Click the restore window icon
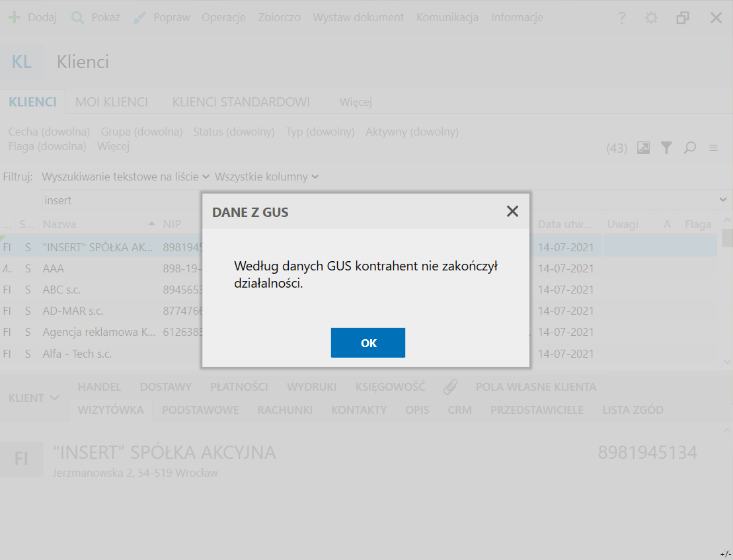The image size is (733, 560). (683, 18)
